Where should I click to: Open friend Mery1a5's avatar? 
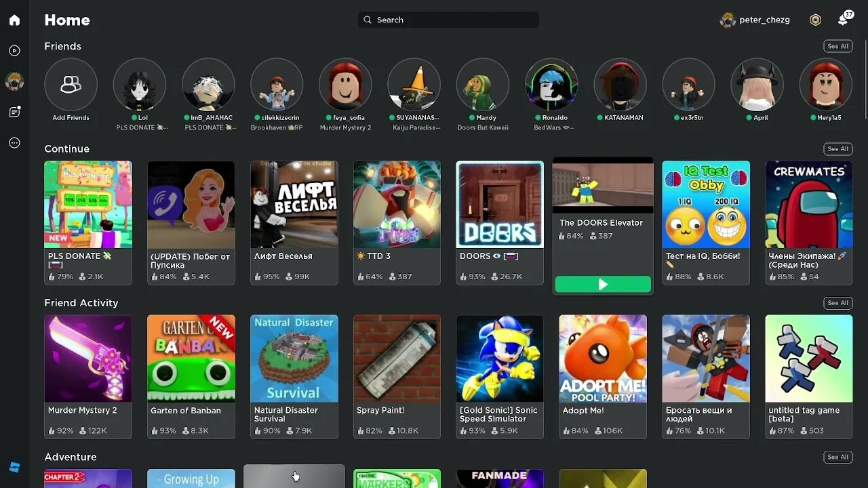pos(826,84)
